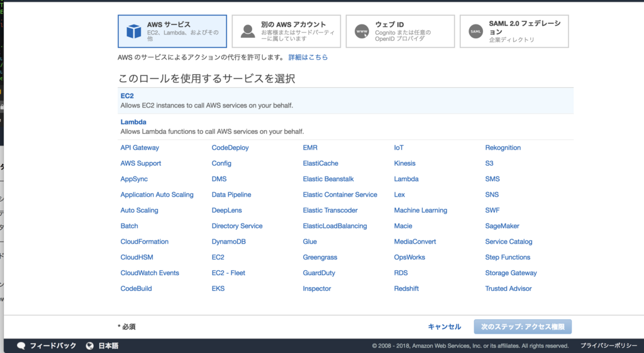
Task: Select AppSync service
Action: (134, 179)
